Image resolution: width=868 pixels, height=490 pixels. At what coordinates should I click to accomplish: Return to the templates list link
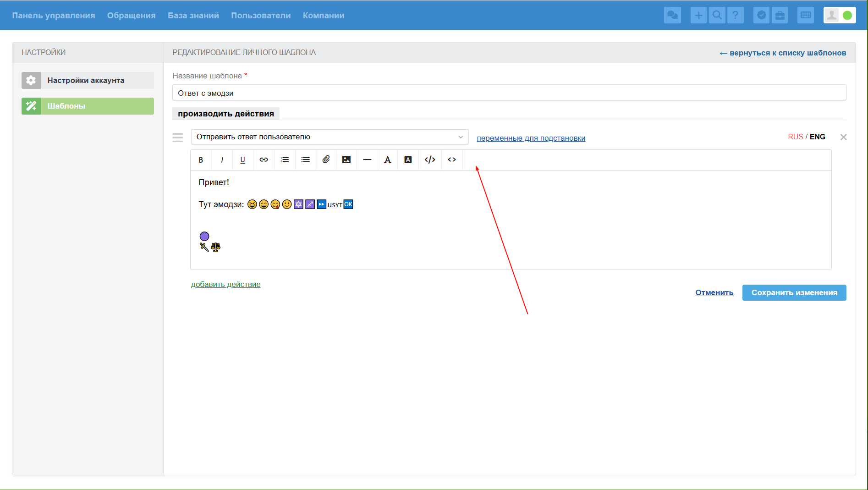[x=783, y=53]
